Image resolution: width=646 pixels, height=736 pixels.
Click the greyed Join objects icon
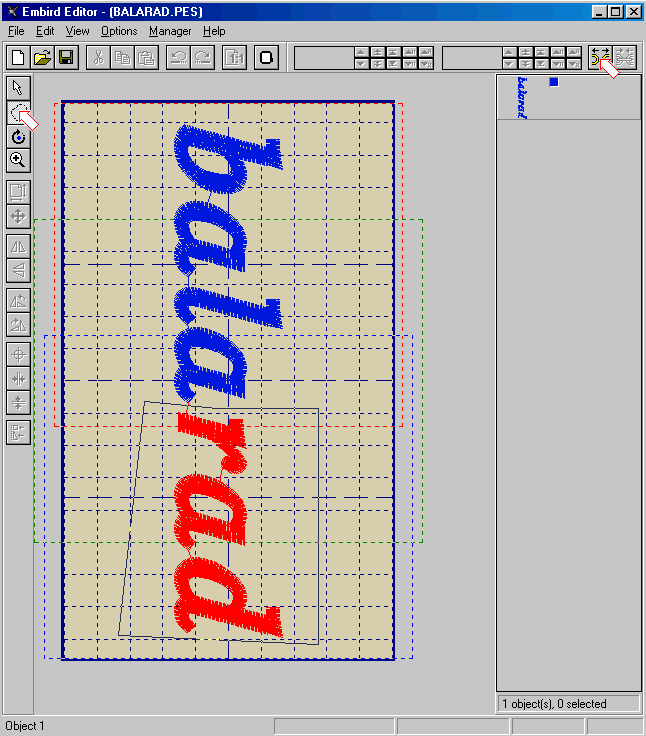[x=624, y=58]
